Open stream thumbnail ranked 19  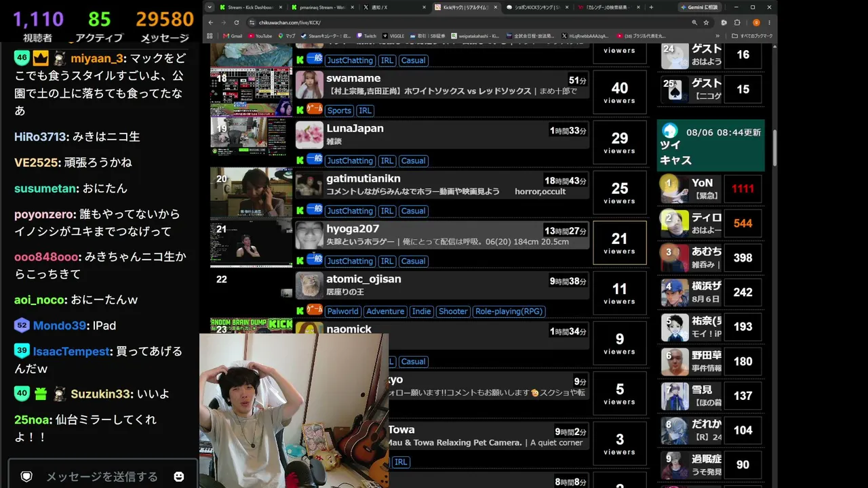(251, 142)
